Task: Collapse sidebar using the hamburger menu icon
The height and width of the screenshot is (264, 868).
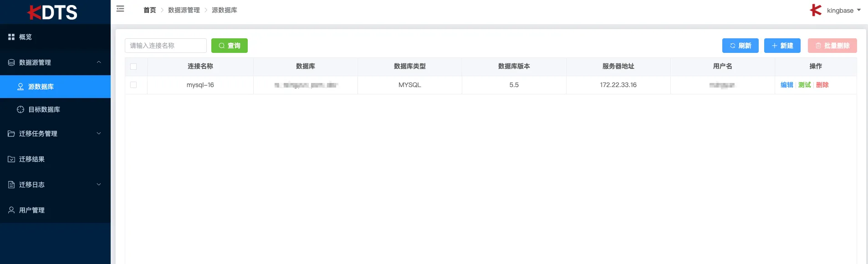Action: [120, 9]
